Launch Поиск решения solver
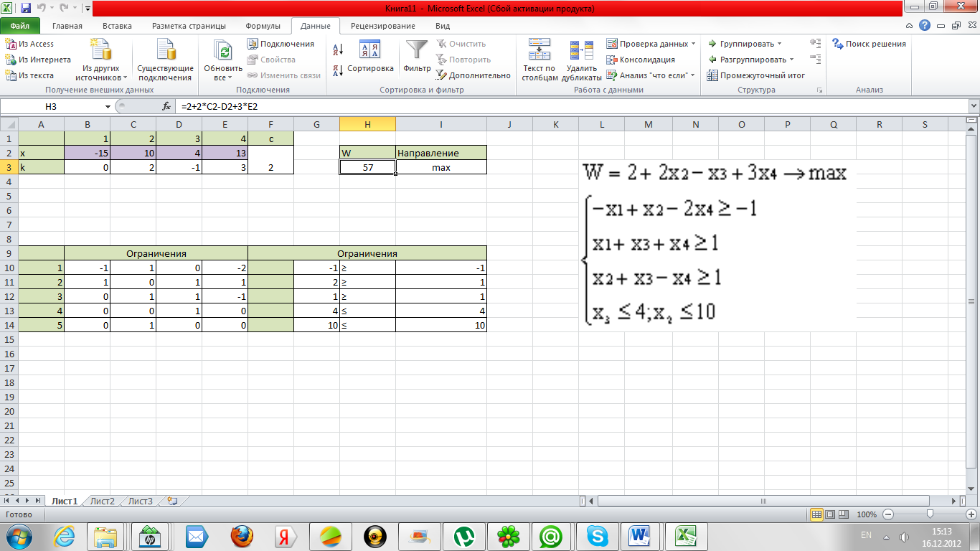980x551 pixels. (x=869, y=44)
